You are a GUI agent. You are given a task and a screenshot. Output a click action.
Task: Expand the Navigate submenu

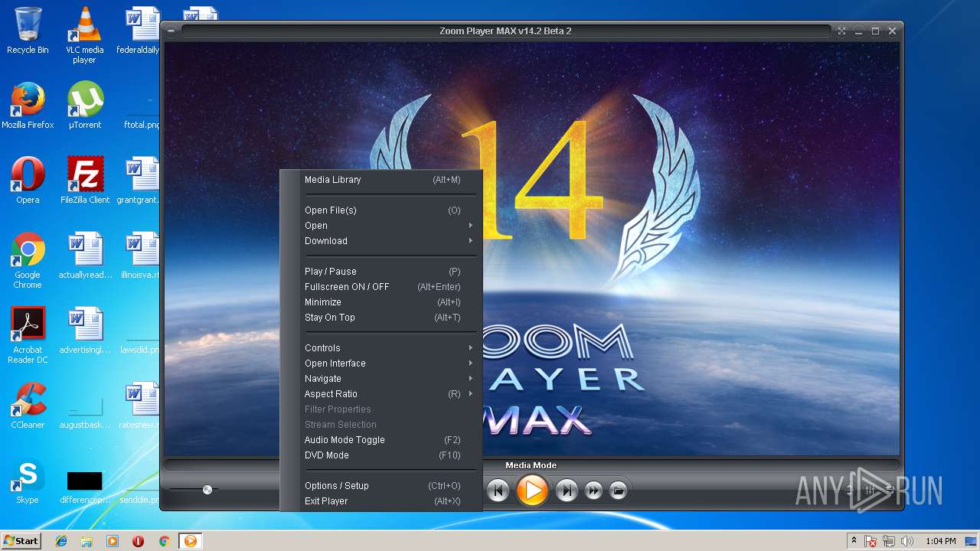(x=382, y=379)
